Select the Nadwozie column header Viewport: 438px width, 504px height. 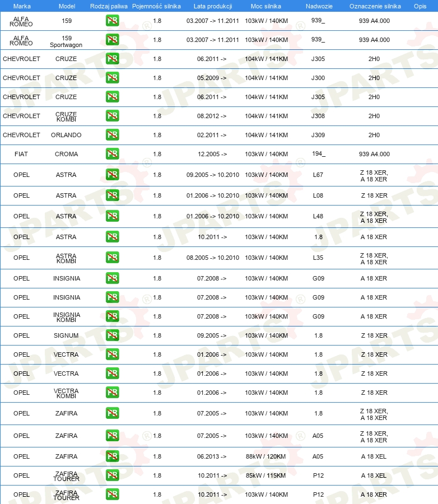tap(319, 6)
